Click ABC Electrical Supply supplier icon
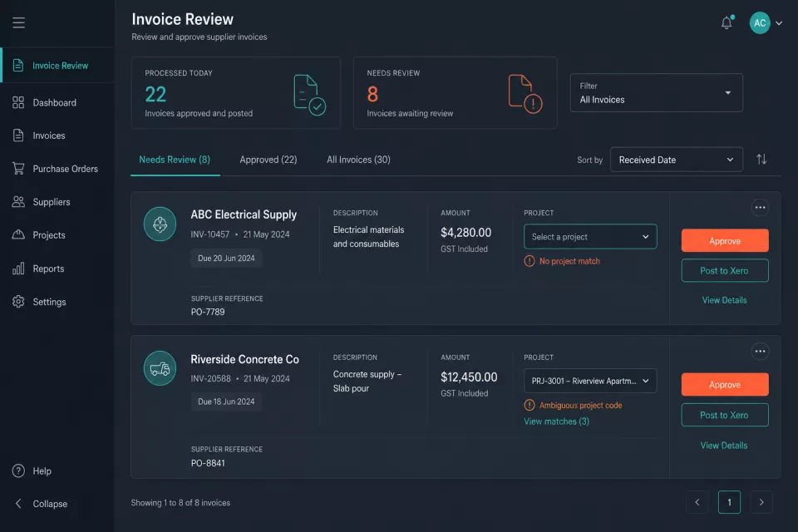 (160, 224)
